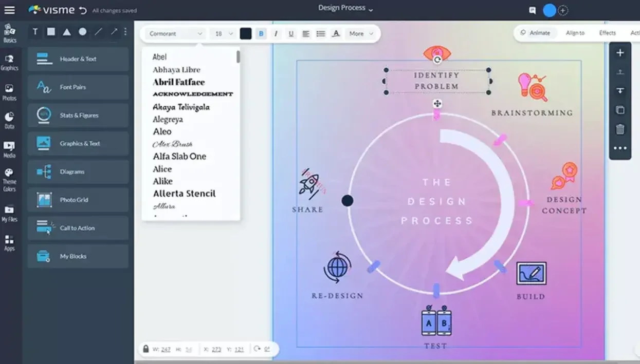Switch to the Align to tab
640x364 pixels.
tap(575, 33)
